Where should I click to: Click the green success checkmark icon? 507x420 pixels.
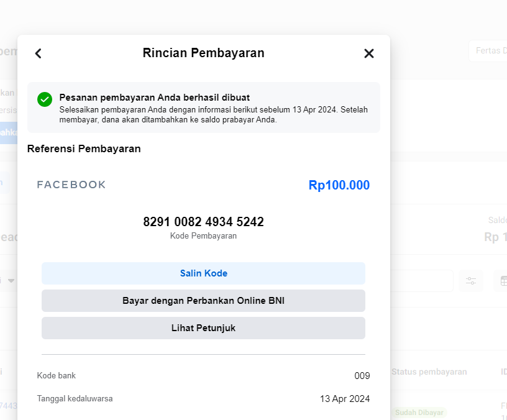[x=45, y=99]
